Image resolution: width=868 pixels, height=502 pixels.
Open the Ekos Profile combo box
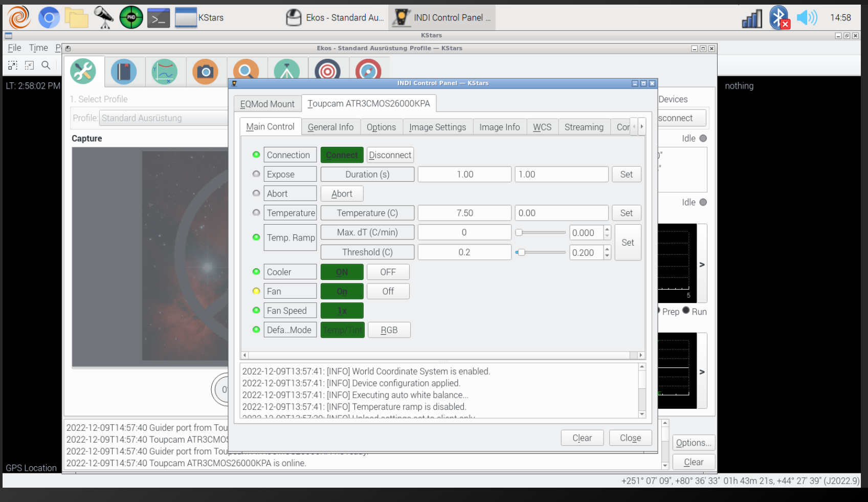coord(164,118)
